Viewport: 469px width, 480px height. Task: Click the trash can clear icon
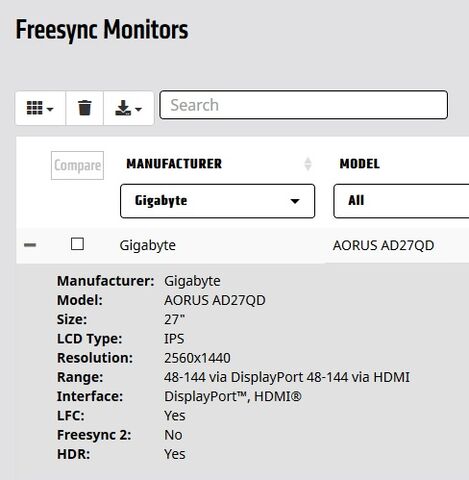[85, 108]
